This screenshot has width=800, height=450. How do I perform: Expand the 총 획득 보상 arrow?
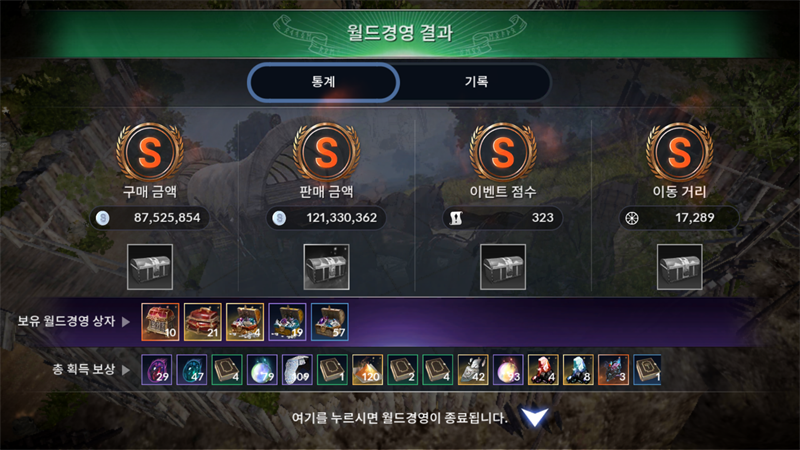[126, 370]
